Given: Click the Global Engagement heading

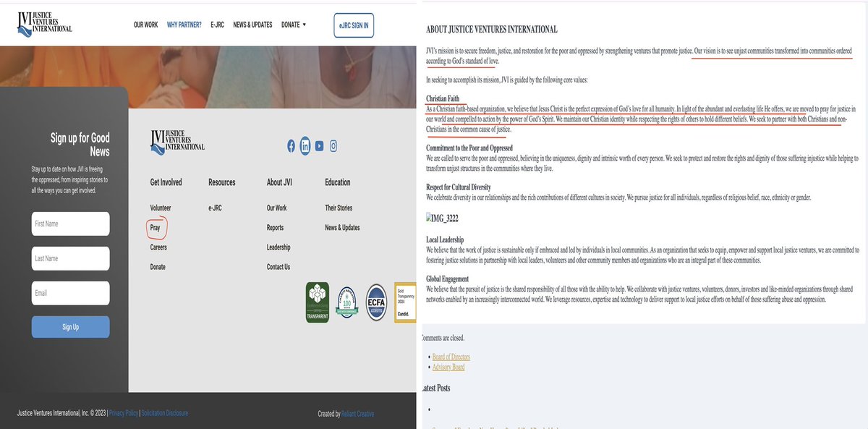Looking at the screenshot, I should pyautogui.click(x=448, y=279).
